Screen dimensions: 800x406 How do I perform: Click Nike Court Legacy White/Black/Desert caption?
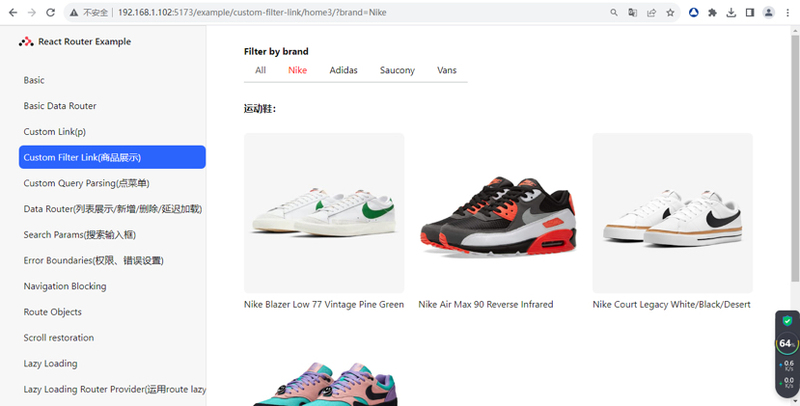pos(671,304)
